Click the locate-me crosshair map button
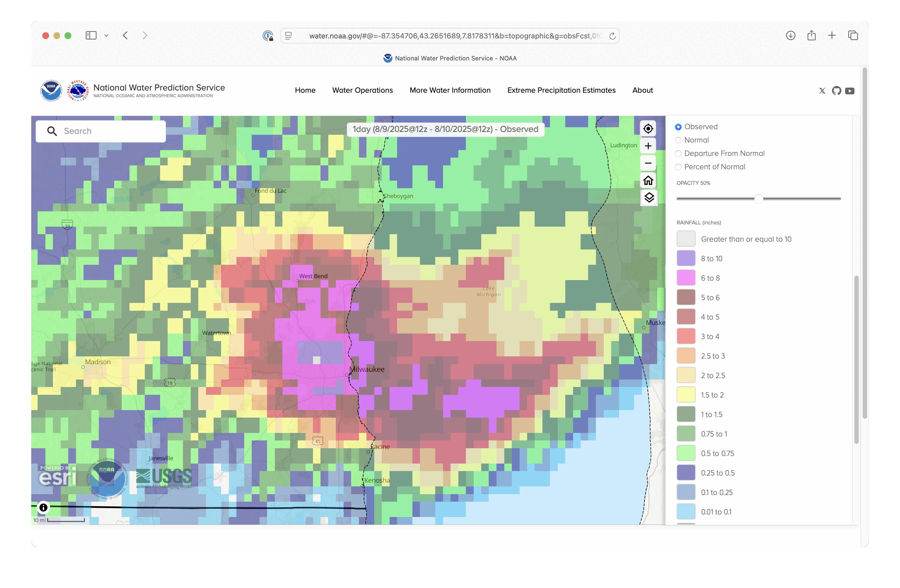This screenshot has width=900, height=588. point(648,129)
